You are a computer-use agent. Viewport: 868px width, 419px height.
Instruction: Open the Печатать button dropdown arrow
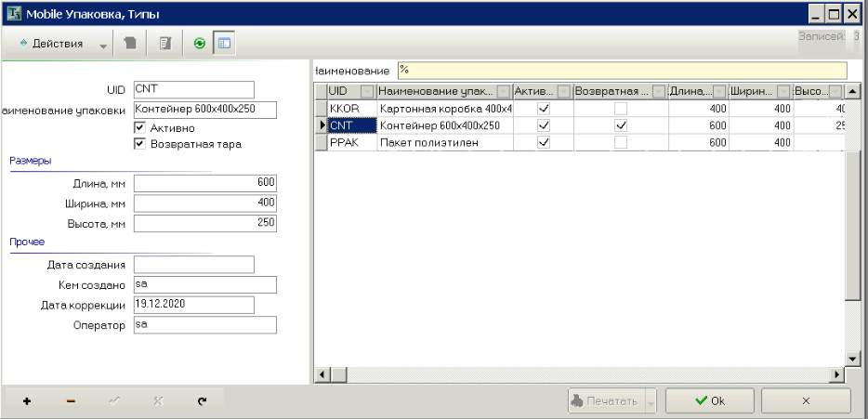coord(651,401)
